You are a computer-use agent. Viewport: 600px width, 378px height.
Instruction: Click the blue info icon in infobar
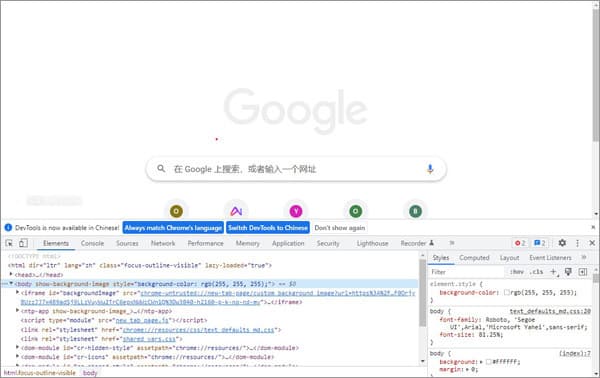8,228
